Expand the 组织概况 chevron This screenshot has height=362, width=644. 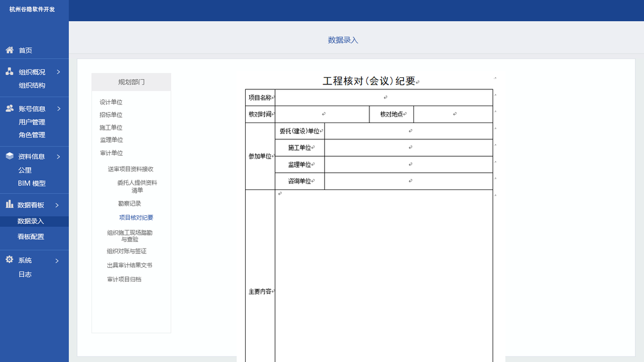pos(59,72)
